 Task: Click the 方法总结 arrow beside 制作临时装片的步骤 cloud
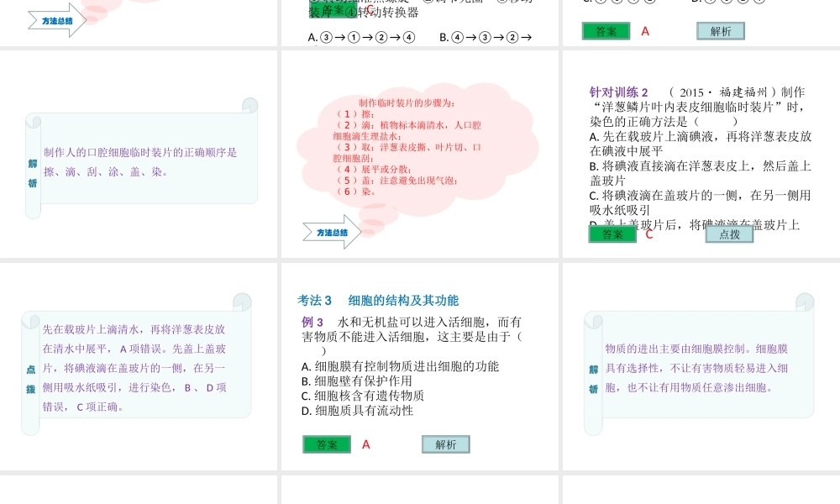[x=332, y=233]
